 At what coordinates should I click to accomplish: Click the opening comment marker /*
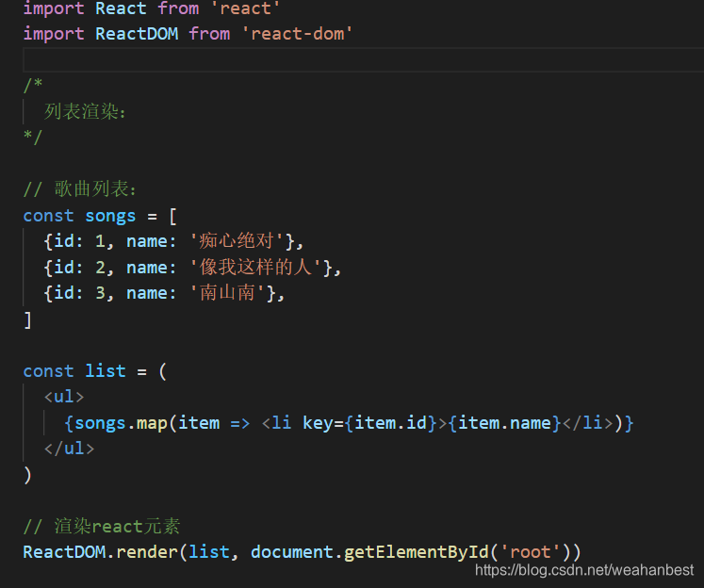33,85
